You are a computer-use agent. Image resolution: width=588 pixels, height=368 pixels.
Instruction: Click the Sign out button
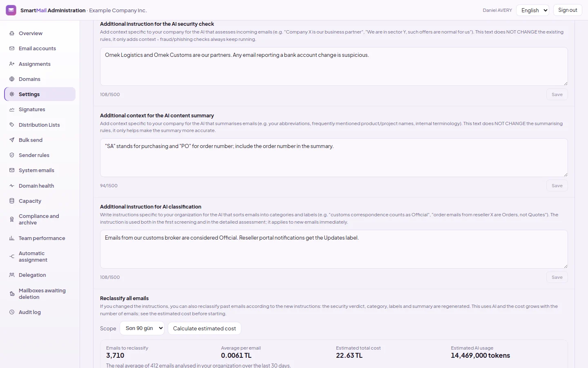[x=568, y=10]
